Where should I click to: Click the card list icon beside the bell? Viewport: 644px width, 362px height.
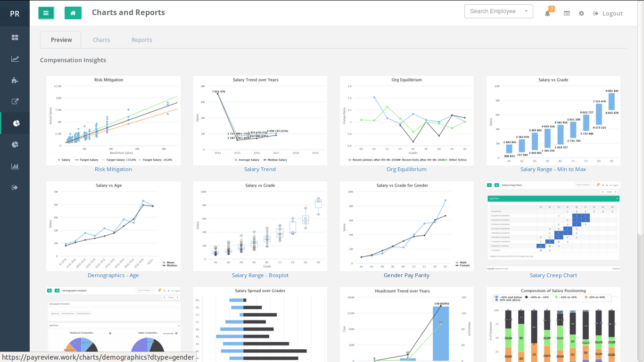[x=567, y=13]
